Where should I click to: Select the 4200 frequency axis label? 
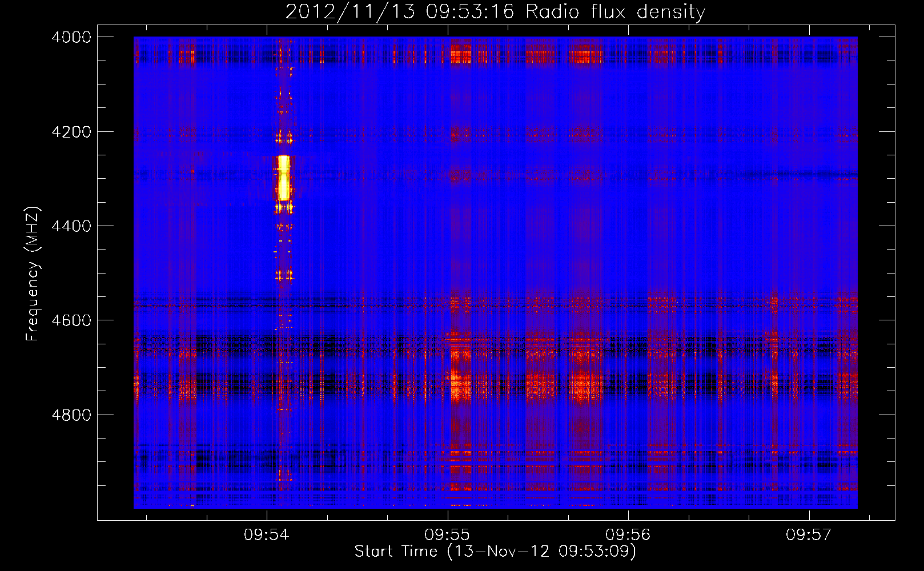[x=71, y=132]
